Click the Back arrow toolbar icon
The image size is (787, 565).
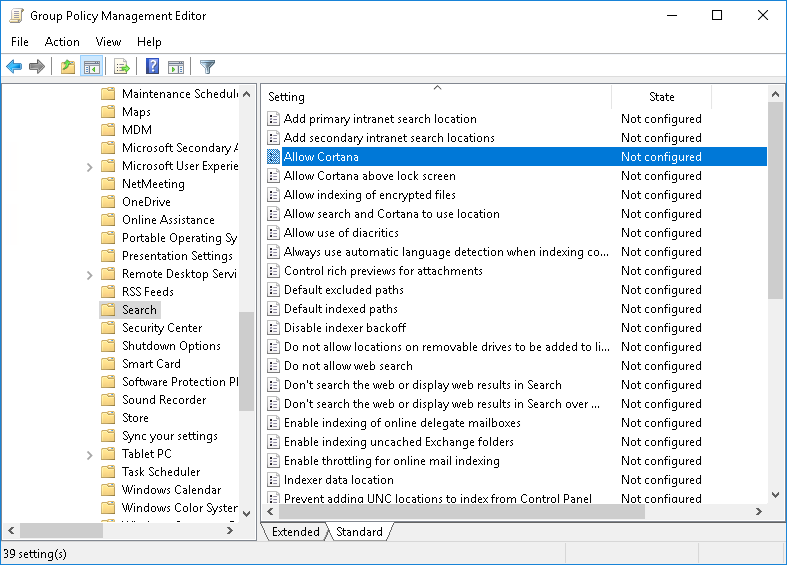coord(14,67)
